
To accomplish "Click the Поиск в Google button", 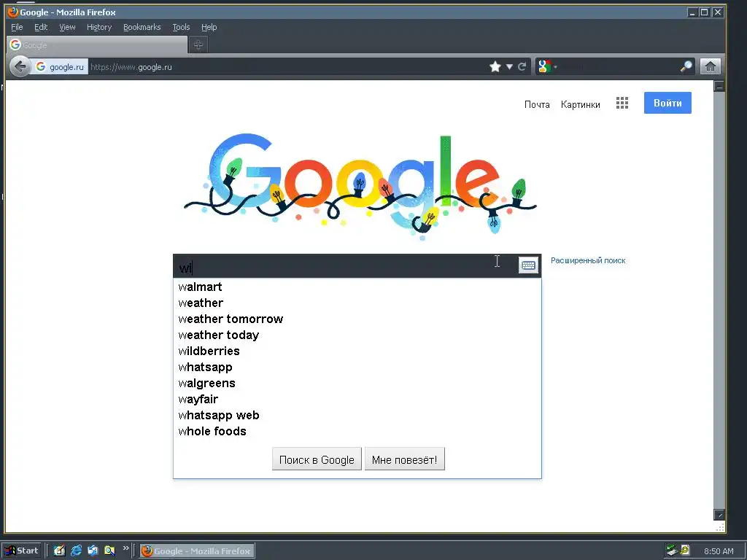I will 317,459.
